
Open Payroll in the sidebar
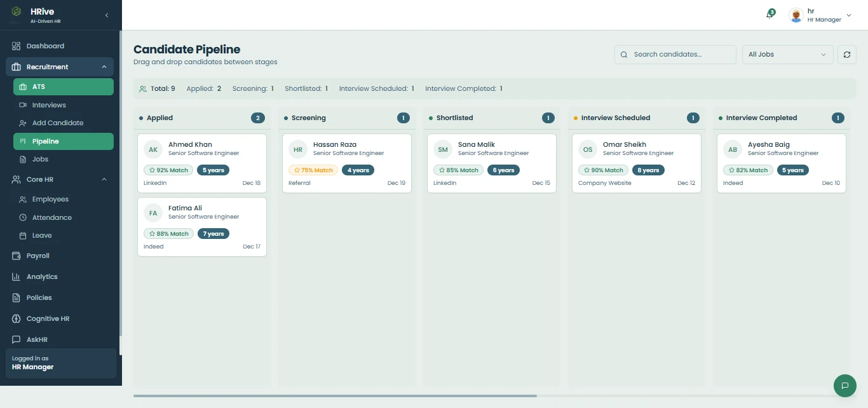tap(60, 255)
